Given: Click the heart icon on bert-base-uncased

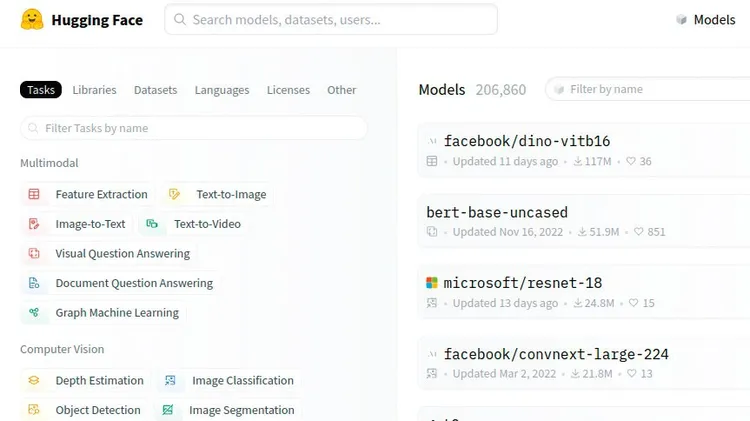Looking at the screenshot, I should point(639,232).
